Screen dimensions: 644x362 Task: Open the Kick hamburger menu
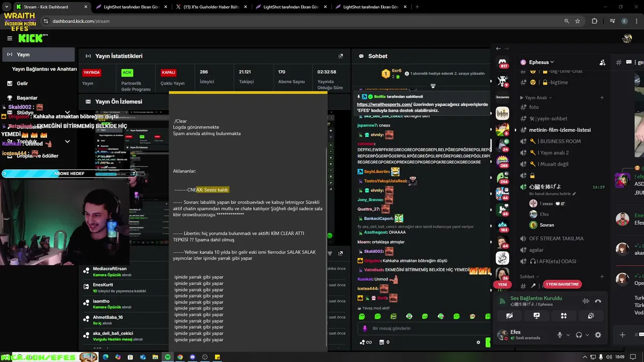pyautogui.click(x=10, y=38)
